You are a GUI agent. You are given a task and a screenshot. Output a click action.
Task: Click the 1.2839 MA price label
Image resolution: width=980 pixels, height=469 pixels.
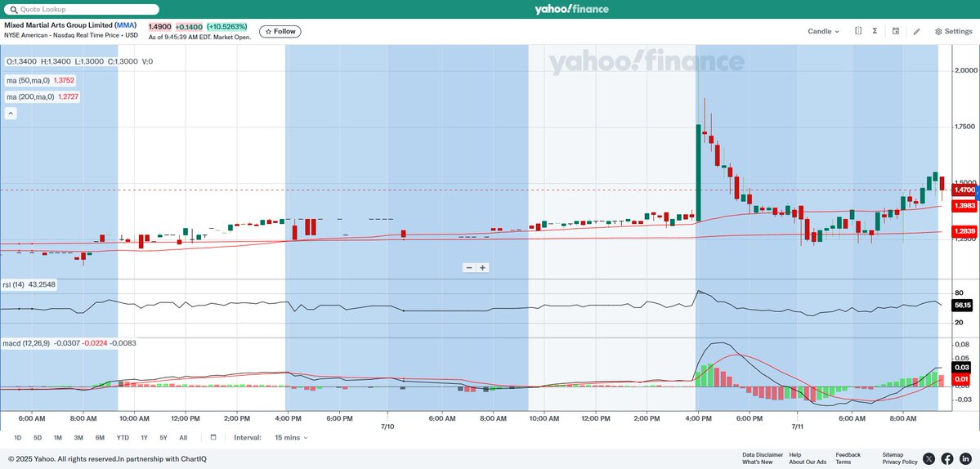[963, 231]
